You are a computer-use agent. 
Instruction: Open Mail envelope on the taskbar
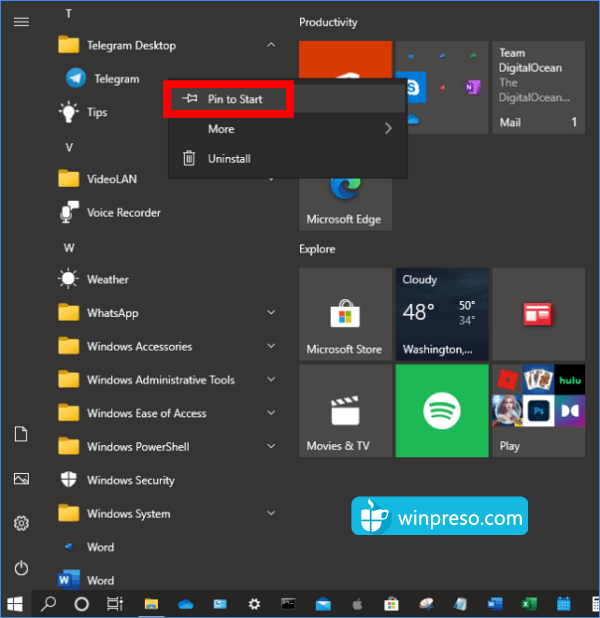pyautogui.click(x=323, y=604)
